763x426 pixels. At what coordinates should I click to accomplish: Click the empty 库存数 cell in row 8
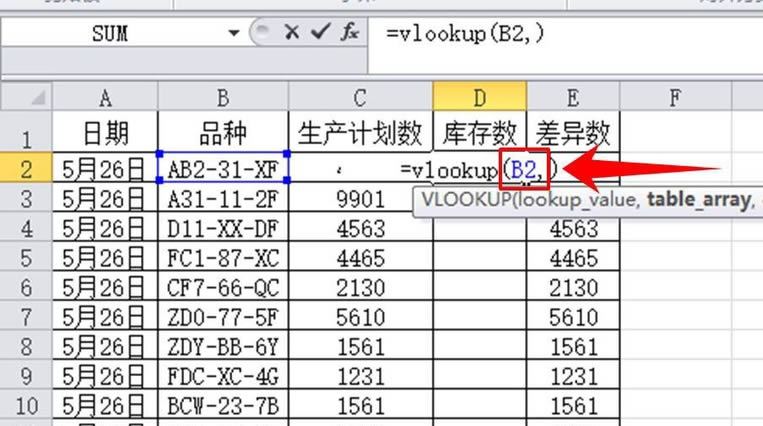(x=480, y=347)
